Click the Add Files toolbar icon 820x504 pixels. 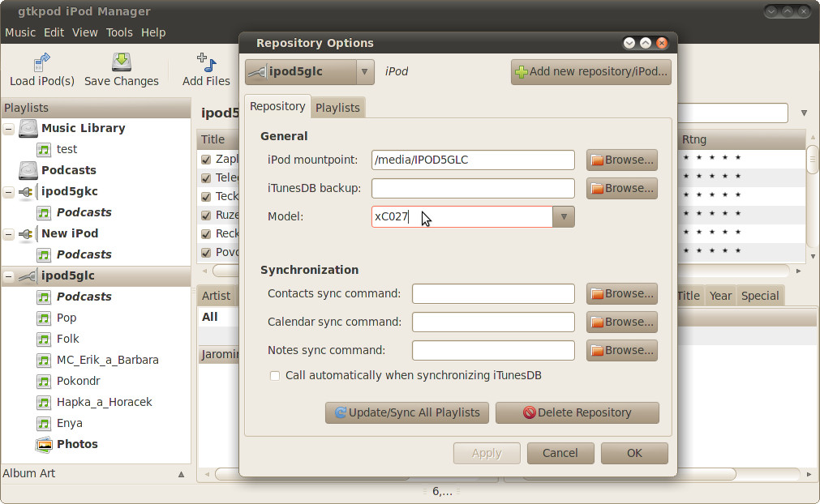(x=206, y=62)
